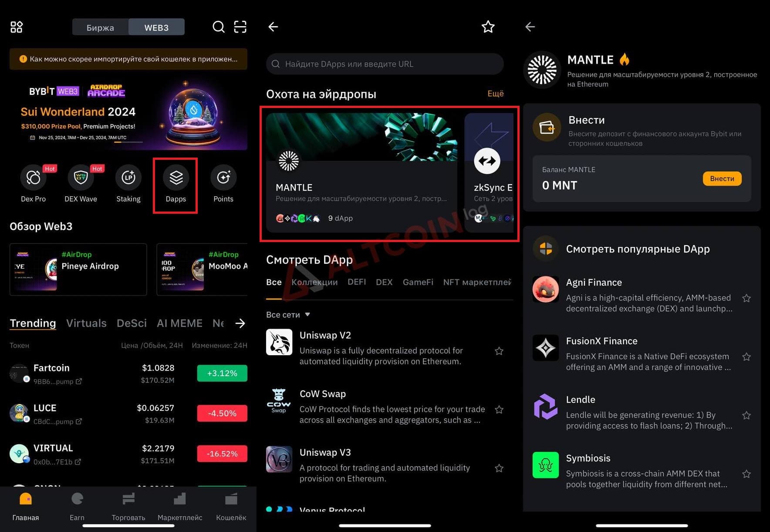Image resolution: width=770 pixels, height=532 pixels.
Task: Click the FusionX Finance logo icon
Action: 546,348
